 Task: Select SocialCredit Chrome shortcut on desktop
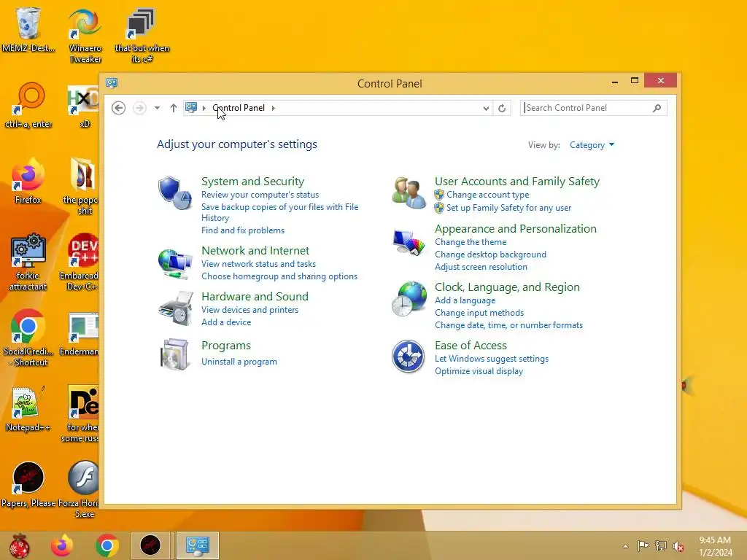click(28, 338)
